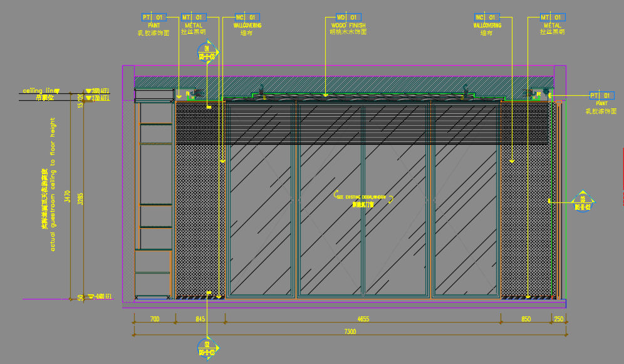Click section callout 01 above the elevation
Image resolution: width=624 pixels, height=364 pixels.
coord(207,52)
